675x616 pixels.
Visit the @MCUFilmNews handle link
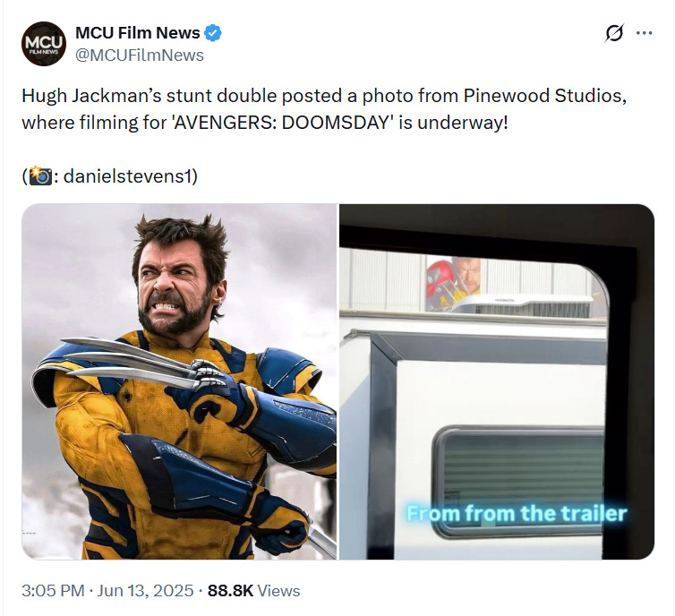click(x=140, y=56)
